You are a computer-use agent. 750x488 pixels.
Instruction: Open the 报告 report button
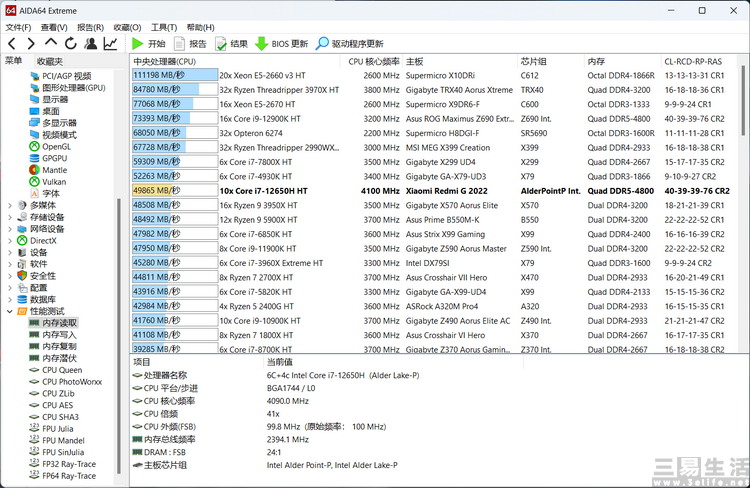(x=190, y=44)
